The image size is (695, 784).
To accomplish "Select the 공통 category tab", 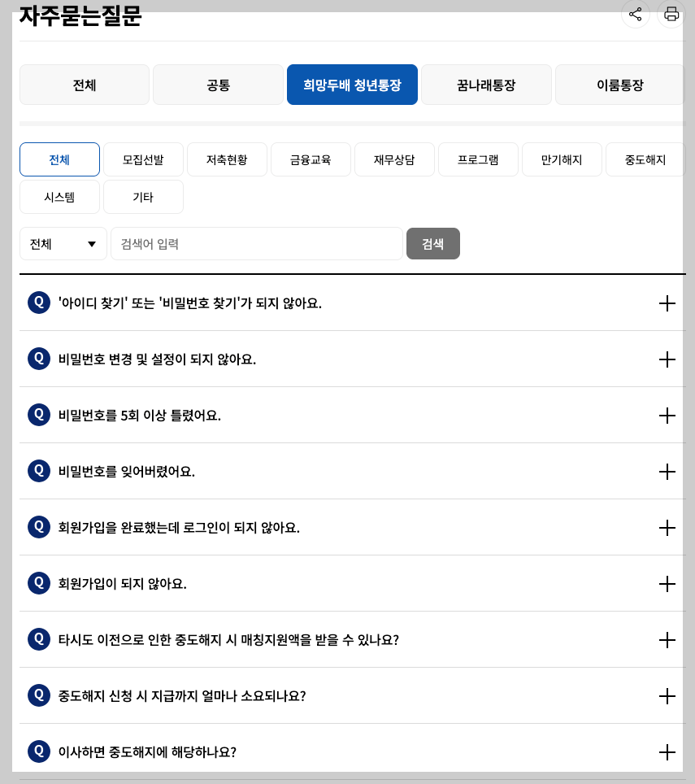I will click(219, 85).
